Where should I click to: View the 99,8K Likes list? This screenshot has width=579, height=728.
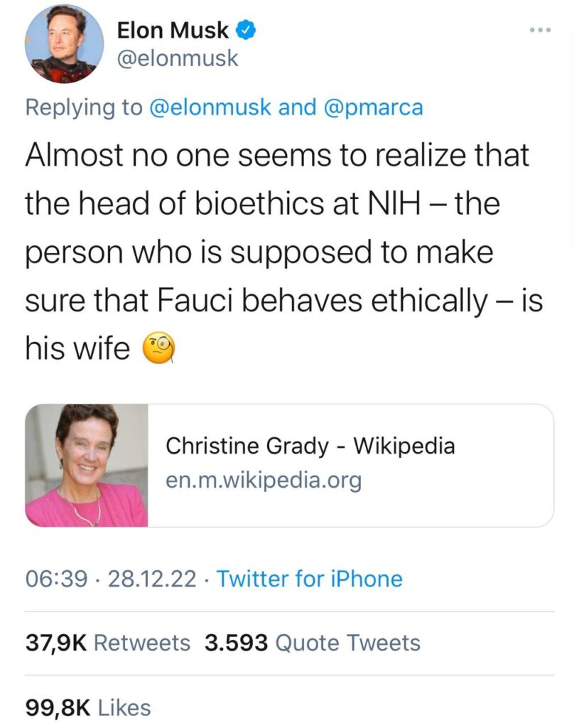(88, 707)
